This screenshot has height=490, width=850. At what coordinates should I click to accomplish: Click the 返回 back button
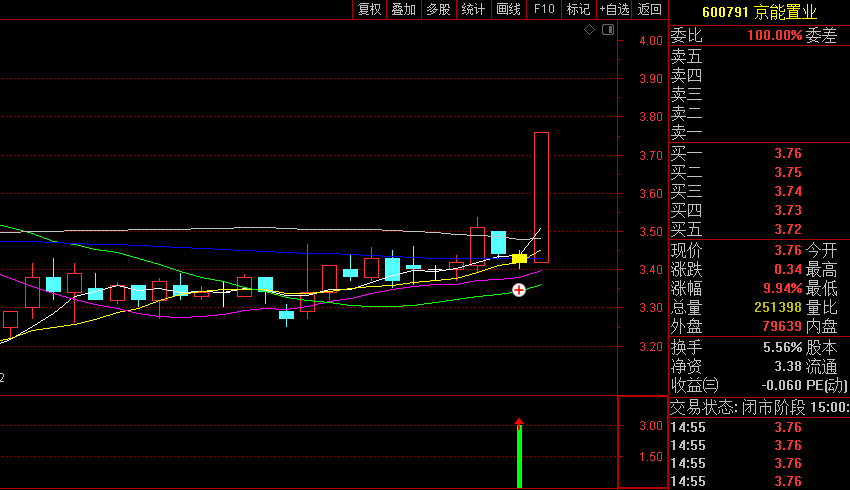(x=649, y=9)
